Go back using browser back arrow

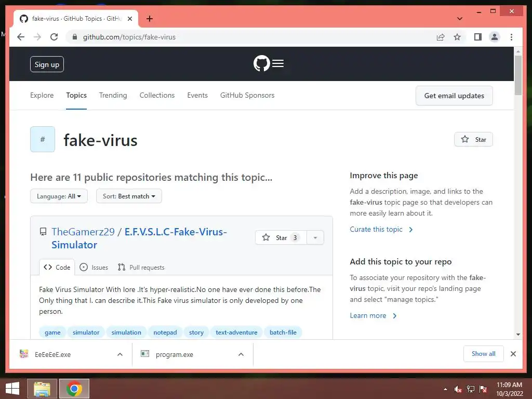point(21,37)
